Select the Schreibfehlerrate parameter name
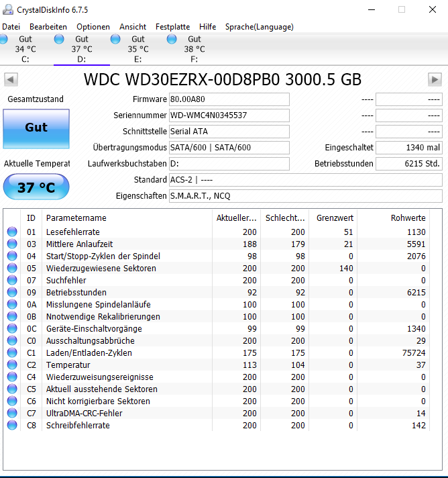 tap(78, 426)
